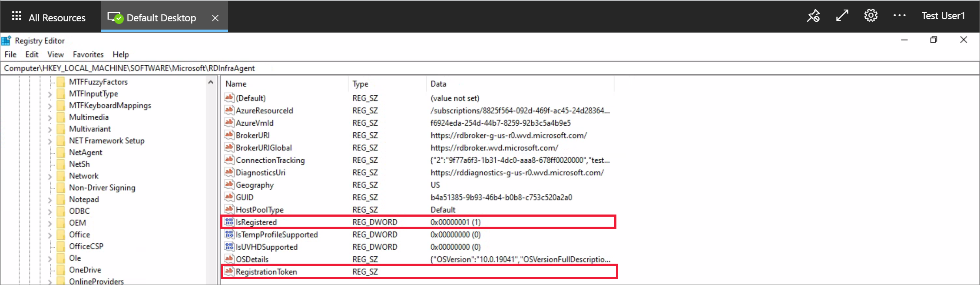This screenshot has height=285, width=980.
Task: Toggle full screen with the arrows icon
Action: [842, 16]
